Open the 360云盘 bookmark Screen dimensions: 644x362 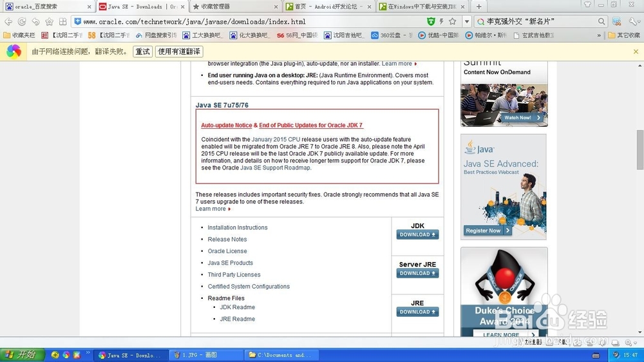coord(391,35)
